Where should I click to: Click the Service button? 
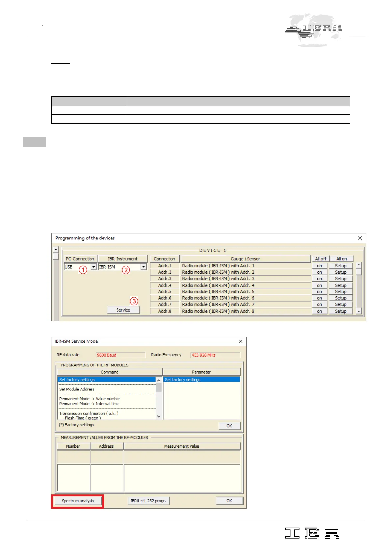pos(123,310)
